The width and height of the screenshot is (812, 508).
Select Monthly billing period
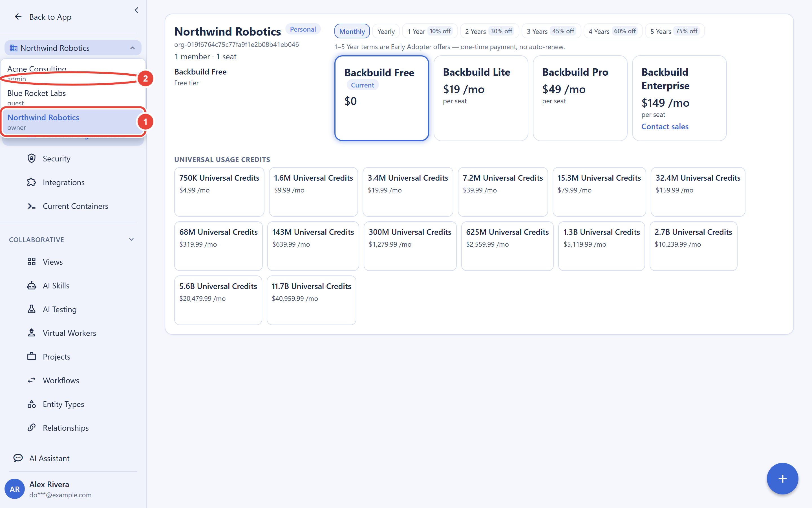(352, 31)
